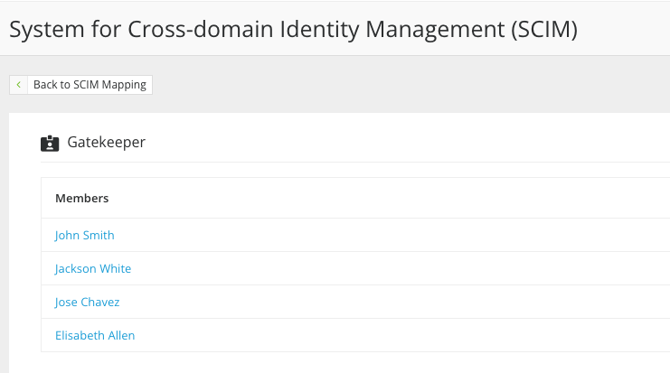This screenshot has width=670, height=373.
Task: Click blank area of Jose Chavez's row
Action: coord(385,302)
